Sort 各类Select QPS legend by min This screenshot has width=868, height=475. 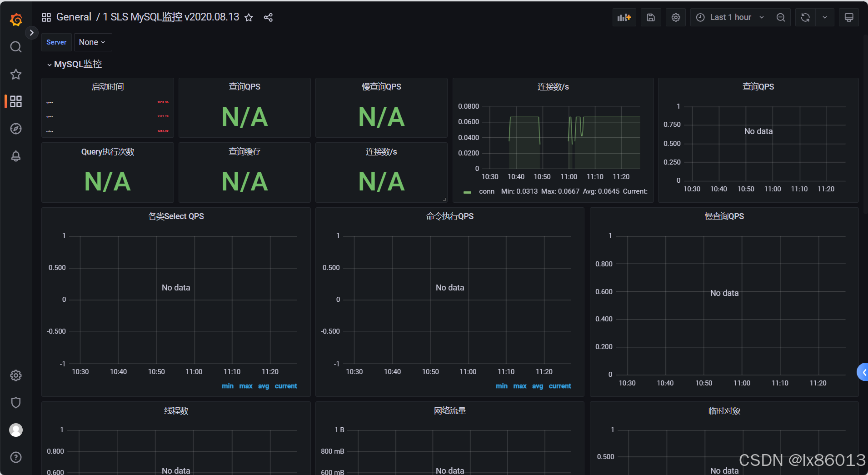coord(228,386)
